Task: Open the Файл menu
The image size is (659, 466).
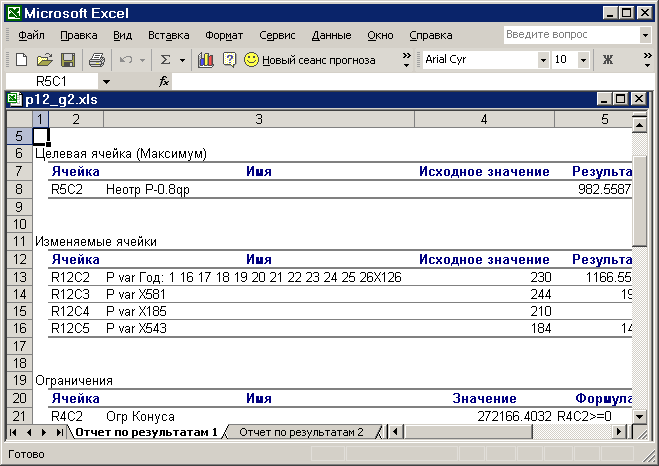Action: [31, 35]
